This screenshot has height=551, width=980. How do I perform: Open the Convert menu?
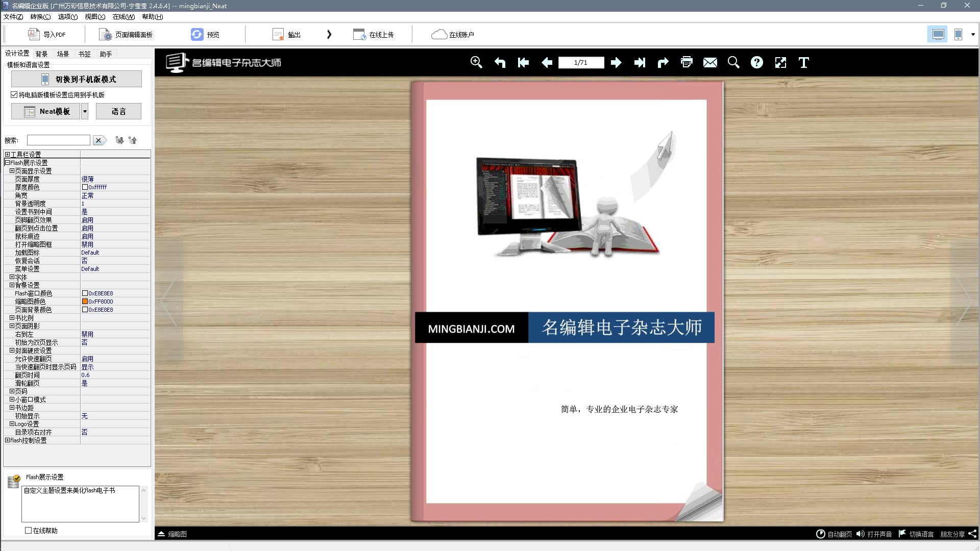coord(40,17)
